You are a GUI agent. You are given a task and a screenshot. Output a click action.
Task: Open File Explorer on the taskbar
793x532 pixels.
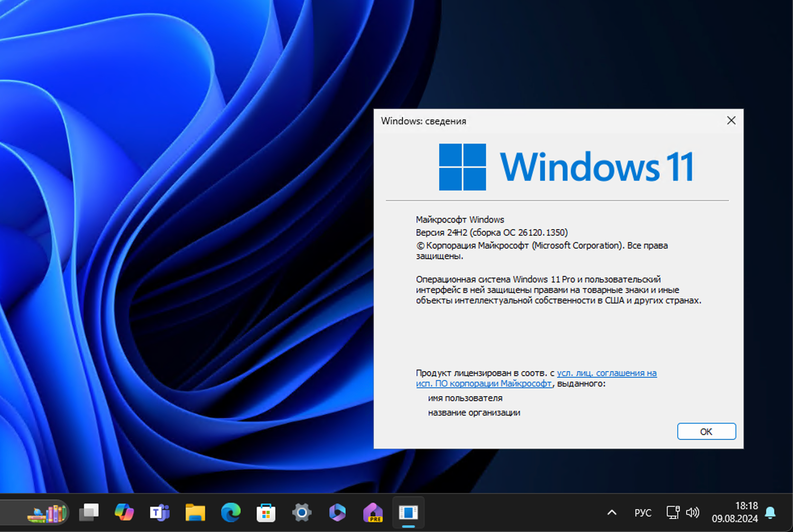pyautogui.click(x=195, y=512)
